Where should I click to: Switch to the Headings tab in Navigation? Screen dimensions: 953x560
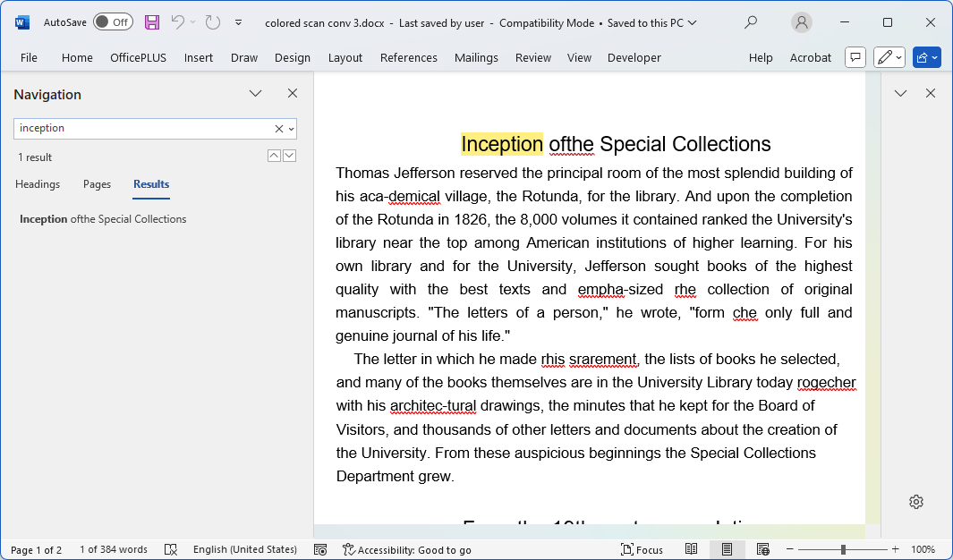(x=38, y=184)
